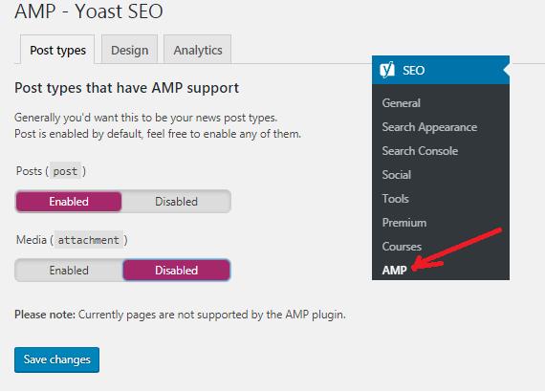
Task: Switch to the Analytics tab
Action: point(198,50)
